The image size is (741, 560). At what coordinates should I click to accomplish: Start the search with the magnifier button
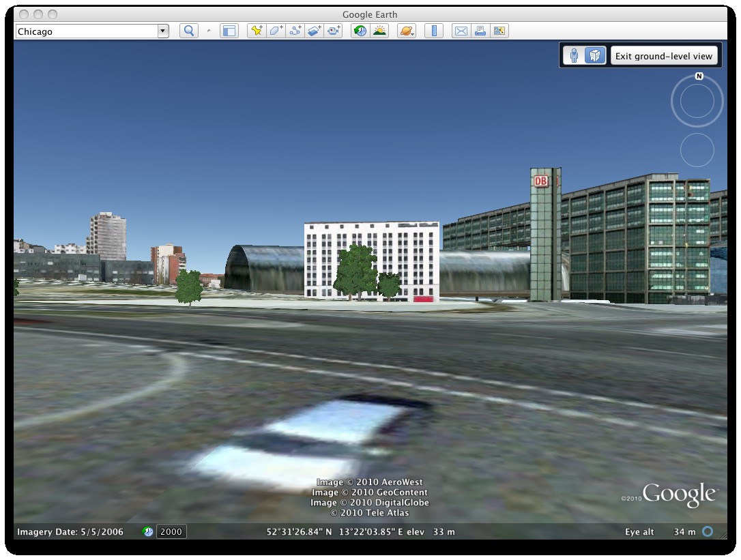point(188,31)
